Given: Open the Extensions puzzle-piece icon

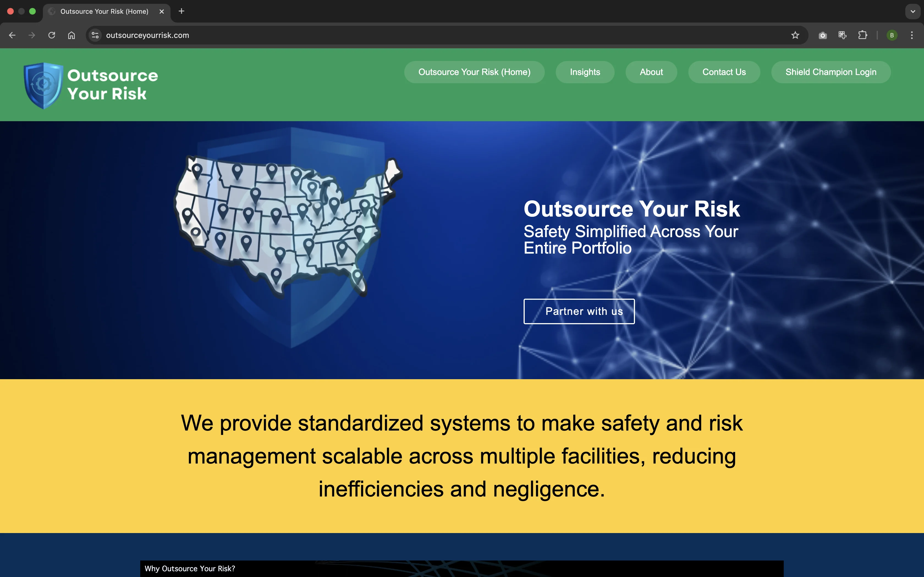Looking at the screenshot, I should click(862, 35).
